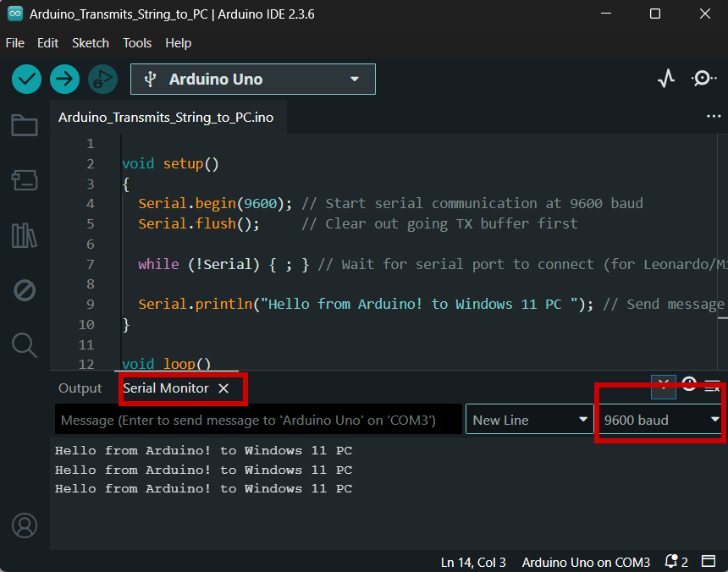Toggle timestamp clock icon in Serial Monitor
Screen dimensions: 728x572
coord(689,384)
